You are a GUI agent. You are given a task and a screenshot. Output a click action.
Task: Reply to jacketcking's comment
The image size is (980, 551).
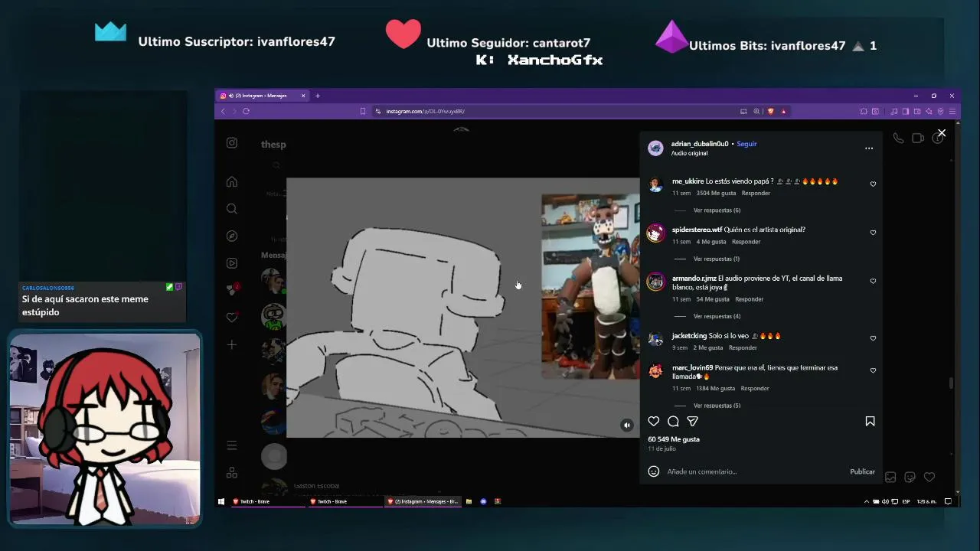point(743,347)
